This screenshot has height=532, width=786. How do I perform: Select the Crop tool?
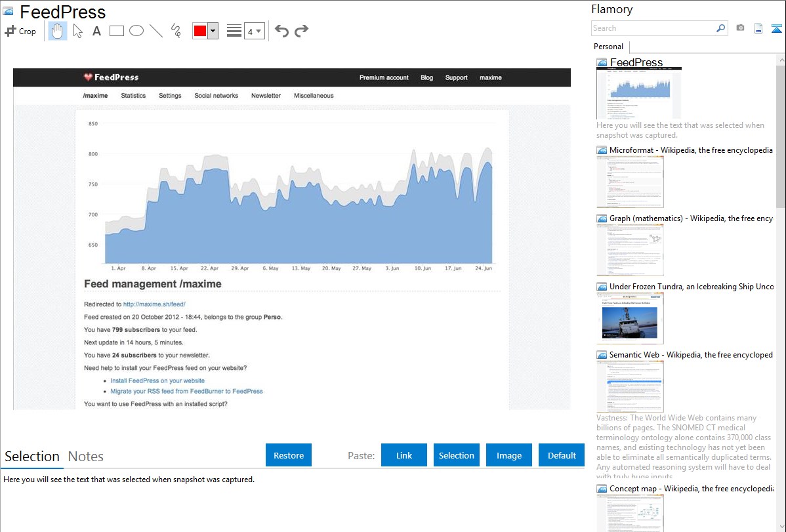coord(20,31)
